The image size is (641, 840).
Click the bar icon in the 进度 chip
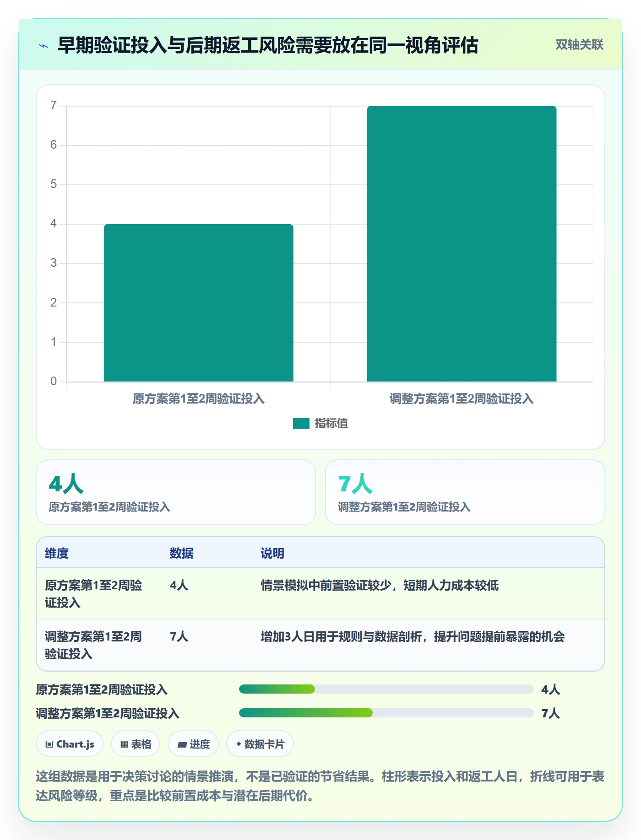coord(182,745)
